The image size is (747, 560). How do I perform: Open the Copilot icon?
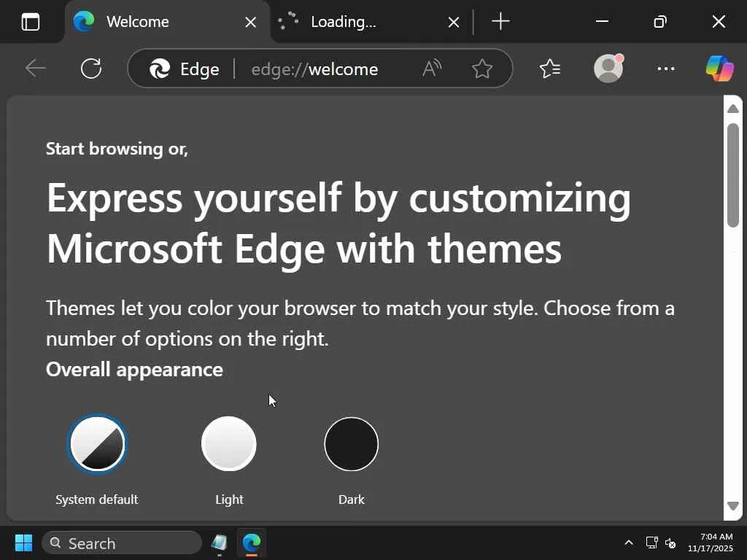[x=719, y=69]
